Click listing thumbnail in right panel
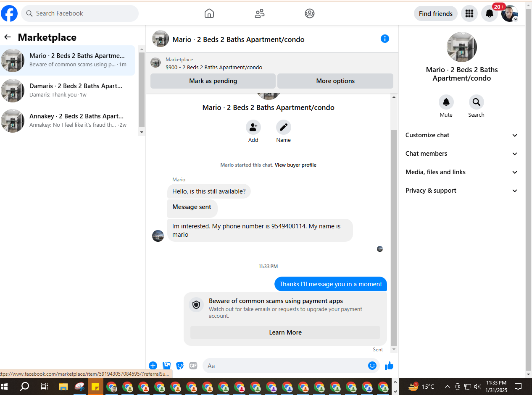The width and height of the screenshot is (532, 395). pyautogui.click(x=462, y=47)
